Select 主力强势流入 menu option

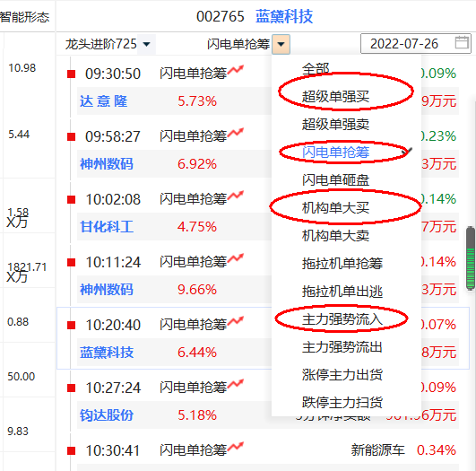pos(342,319)
